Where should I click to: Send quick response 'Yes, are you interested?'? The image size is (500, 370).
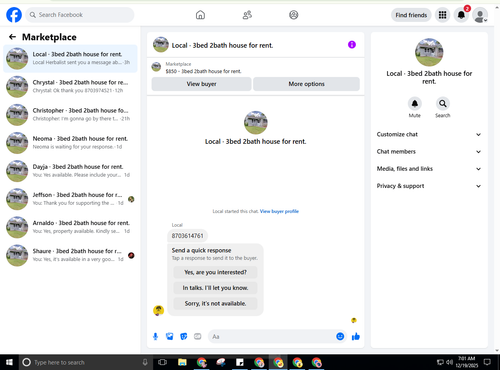pos(215,272)
